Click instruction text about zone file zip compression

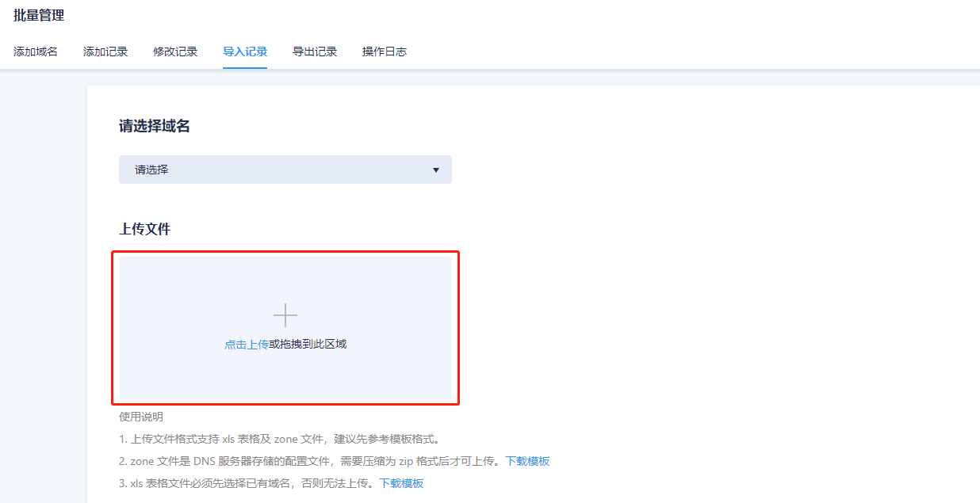(x=311, y=461)
